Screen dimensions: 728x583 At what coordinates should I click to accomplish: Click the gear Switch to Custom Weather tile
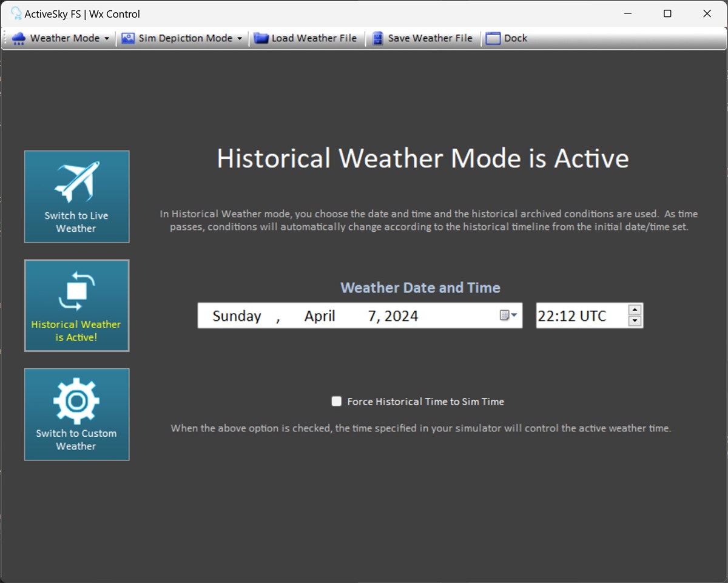76,414
